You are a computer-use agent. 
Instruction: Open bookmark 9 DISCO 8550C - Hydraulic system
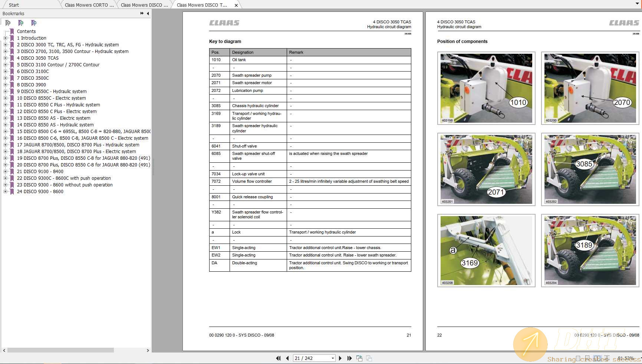point(52,92)
